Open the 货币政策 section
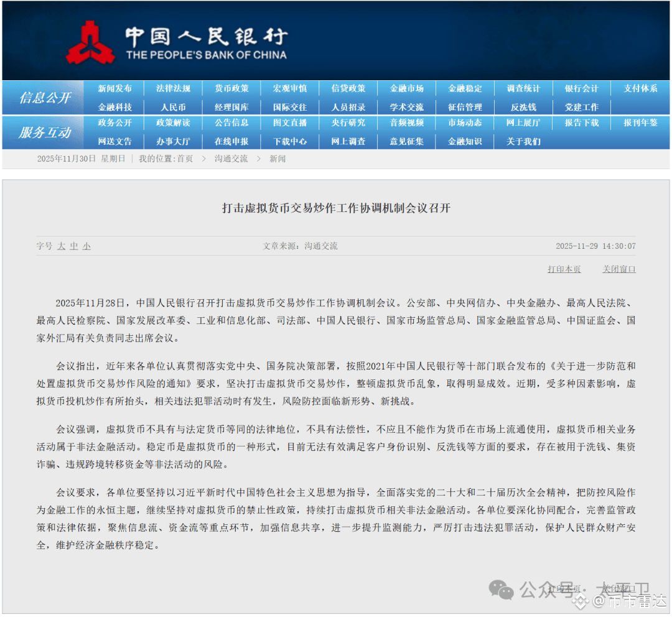This screenshot has width=672, height=617. tap(231, 88)
